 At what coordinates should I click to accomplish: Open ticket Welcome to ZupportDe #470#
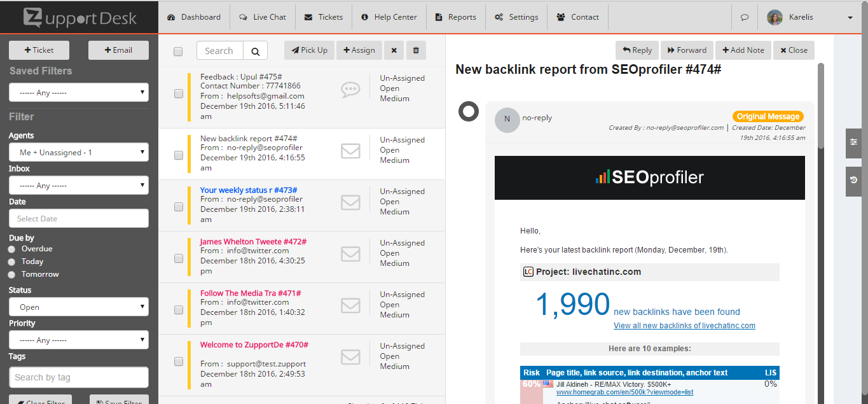(x=254, y=345)
